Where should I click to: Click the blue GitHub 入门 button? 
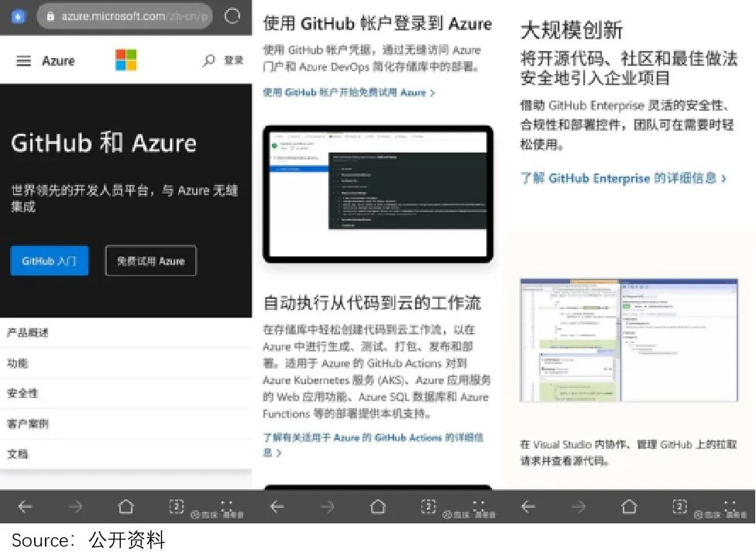click(x=49, y=261)
